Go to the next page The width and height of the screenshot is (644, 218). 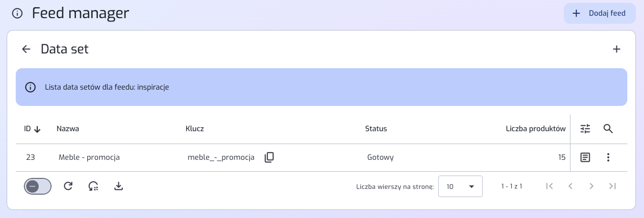591,187
